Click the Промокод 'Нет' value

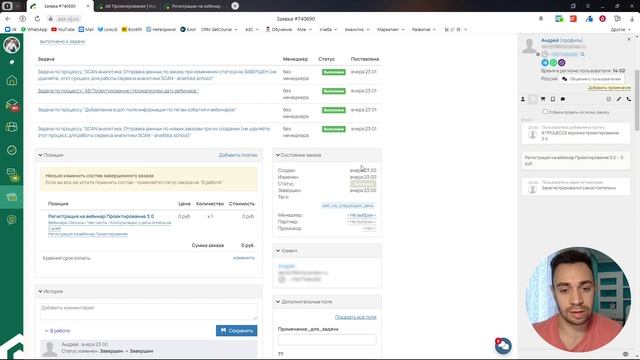tap(369, 229)
